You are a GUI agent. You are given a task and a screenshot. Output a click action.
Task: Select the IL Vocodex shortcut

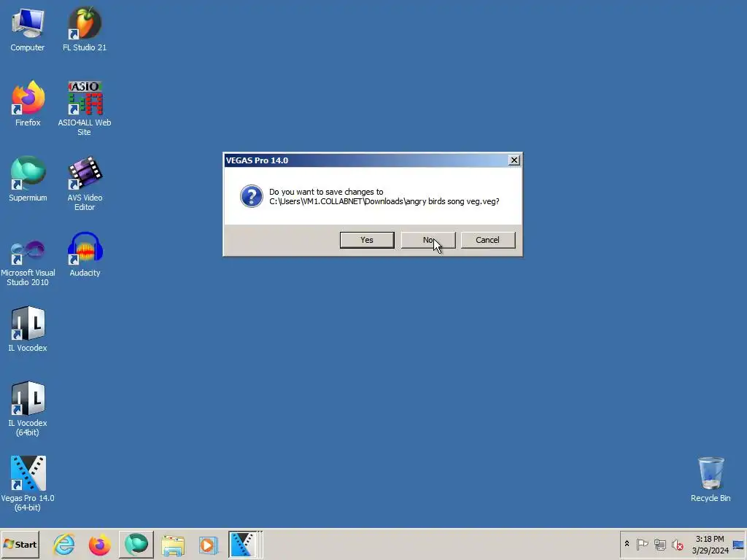[28, 330]
